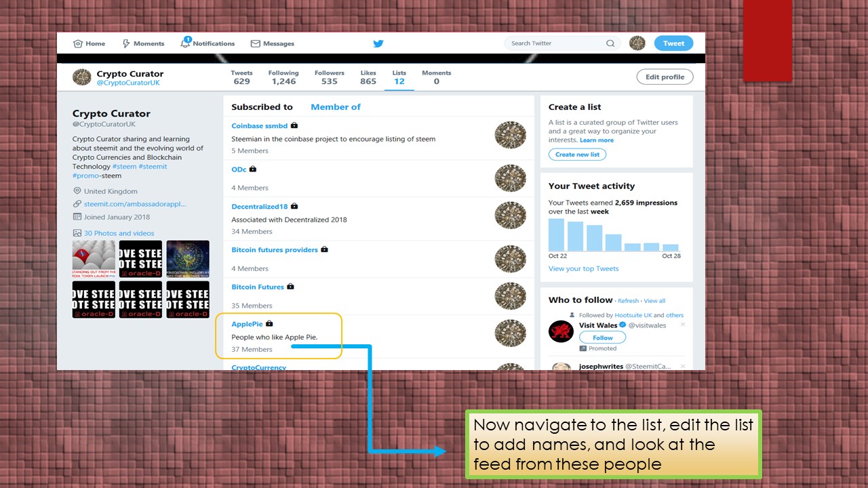The height and width of the screenshot is (488, 868).
Task: Click the Twitter bird logo
Action: (x=378, y=43)
